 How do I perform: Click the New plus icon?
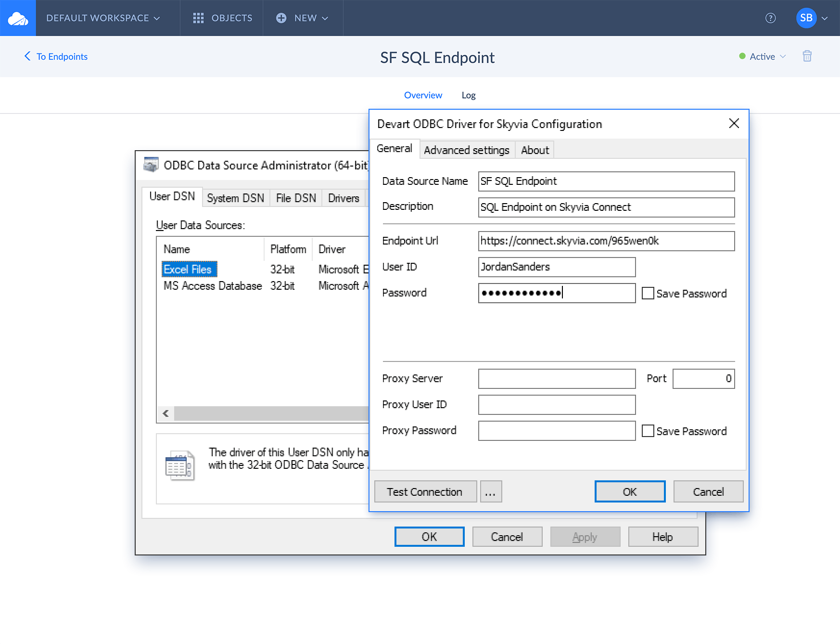(281, 18)
